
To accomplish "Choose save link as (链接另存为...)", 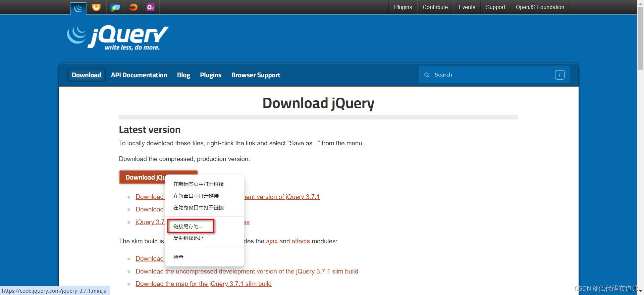I will [204, 226].
